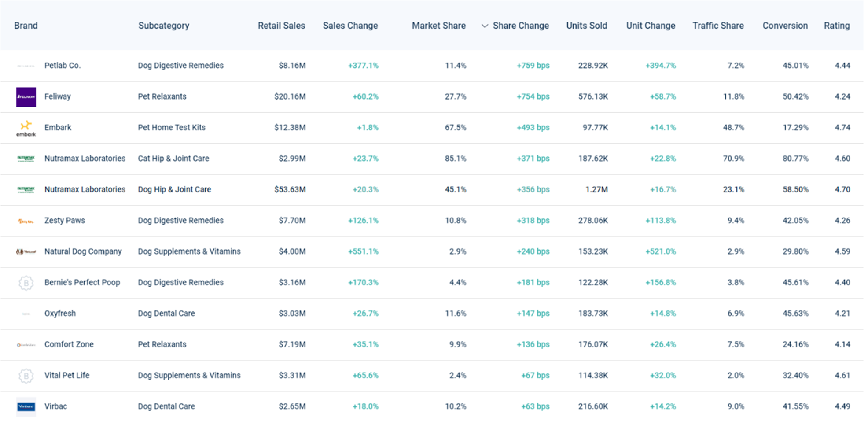The image size is (868, 421).
Task: Click the Zesty Paws logo
Action: point(26,221)
